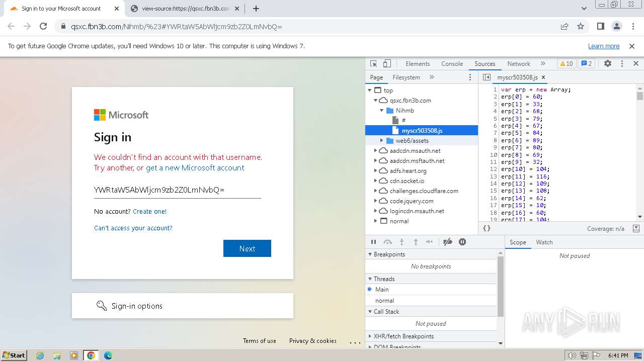Click the browser Back arrow
The width and height of the screenshot is (644, 362).
pos(11,27)
